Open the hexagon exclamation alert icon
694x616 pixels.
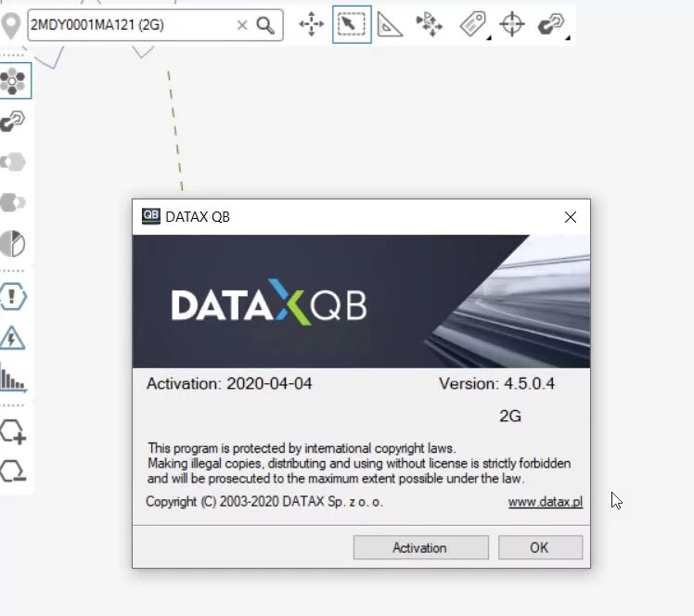(13, 297)
